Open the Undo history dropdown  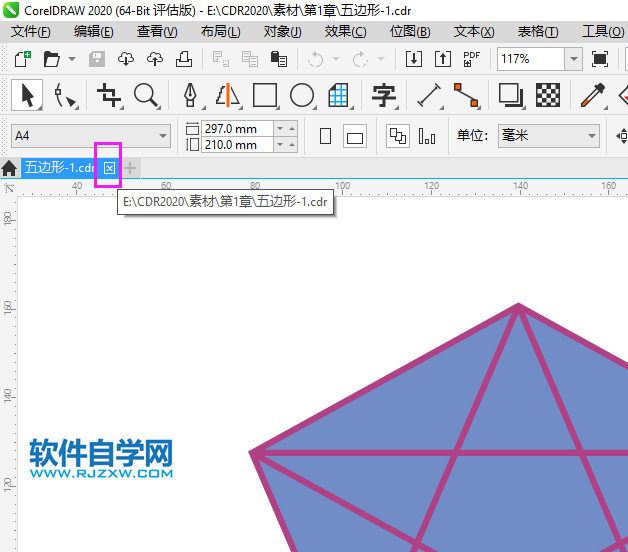[x=336, y=59]
